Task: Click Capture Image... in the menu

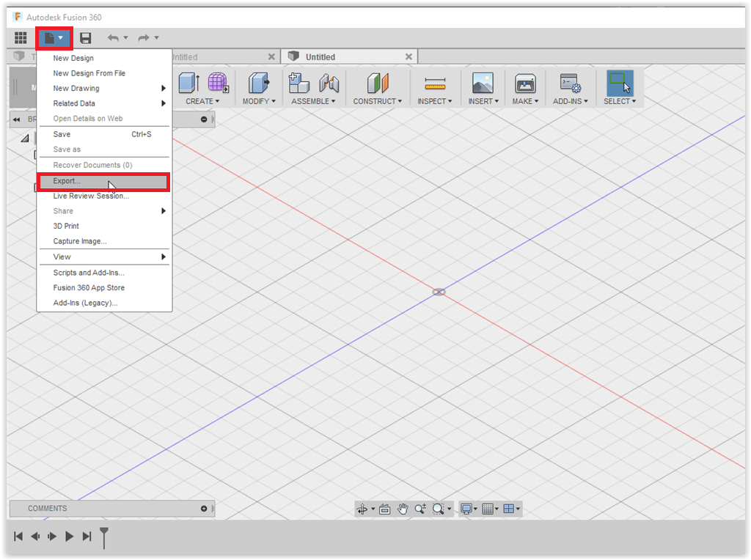Action: coord(79,242)
